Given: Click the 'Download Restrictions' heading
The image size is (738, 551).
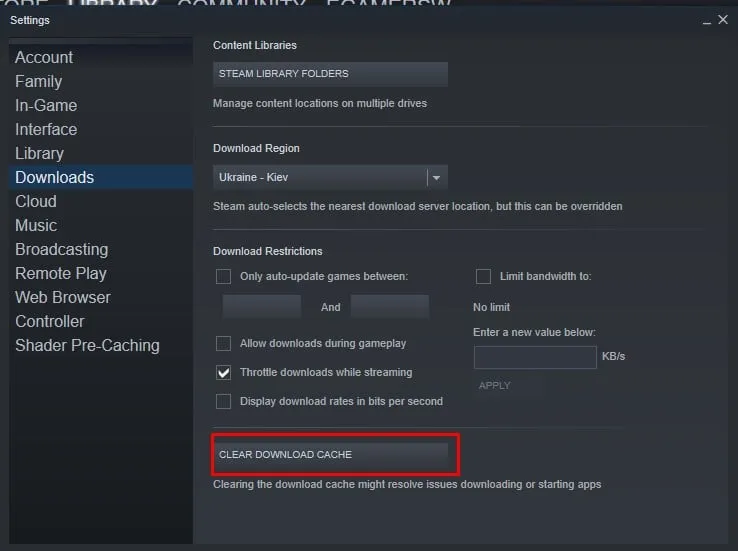Looking at the screenshot, I should (x=267, y=251).
